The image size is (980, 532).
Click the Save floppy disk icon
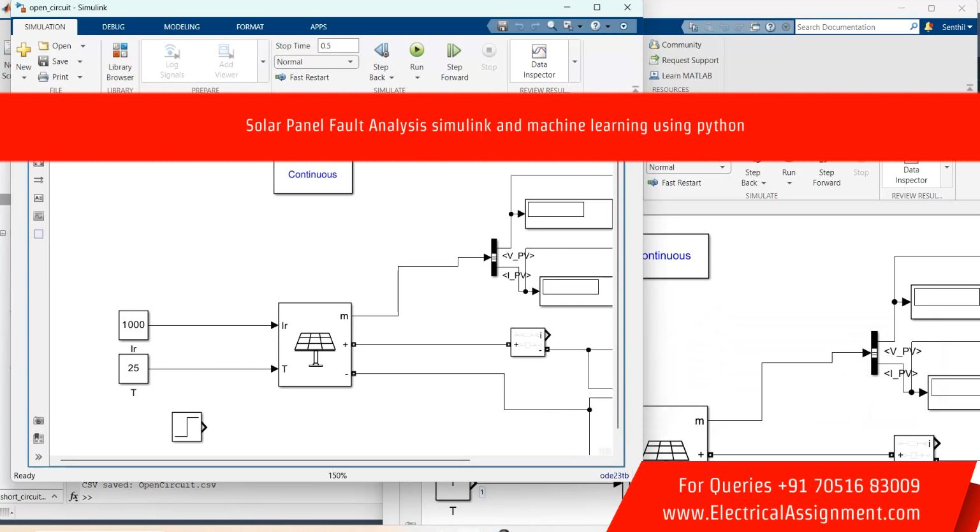(x=43, y=61)
